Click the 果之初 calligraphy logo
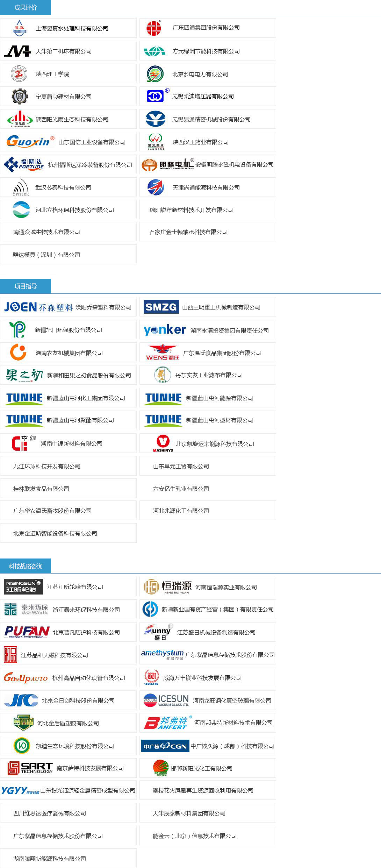The image size is (381, 868). [24, 375]
